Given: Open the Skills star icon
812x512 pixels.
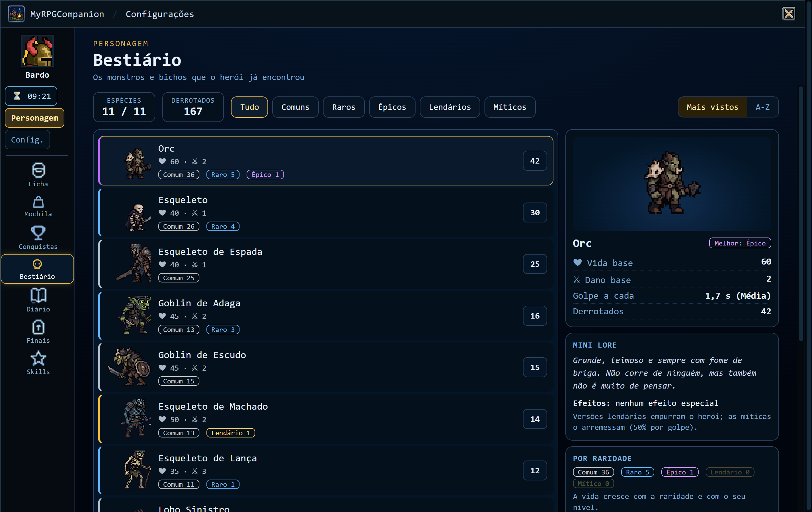Looking at the screenshot, I should coord(38,363).
